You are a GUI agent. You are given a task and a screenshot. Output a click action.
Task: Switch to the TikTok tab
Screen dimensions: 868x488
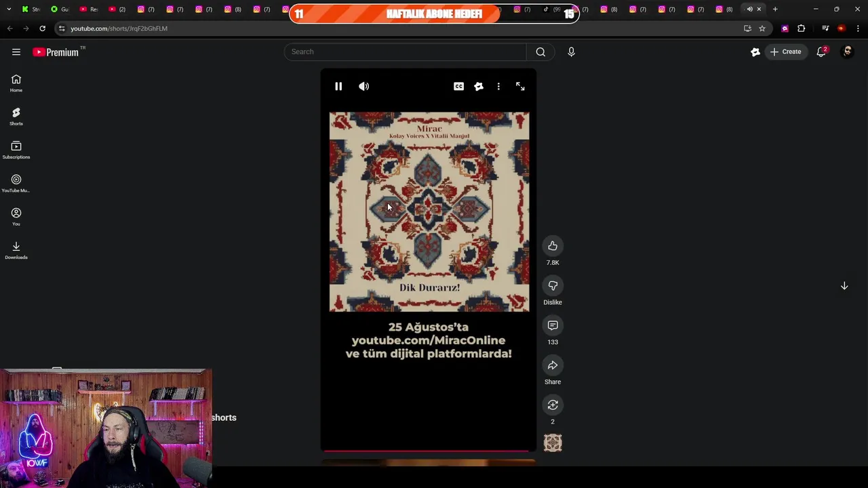click(551, 9)
